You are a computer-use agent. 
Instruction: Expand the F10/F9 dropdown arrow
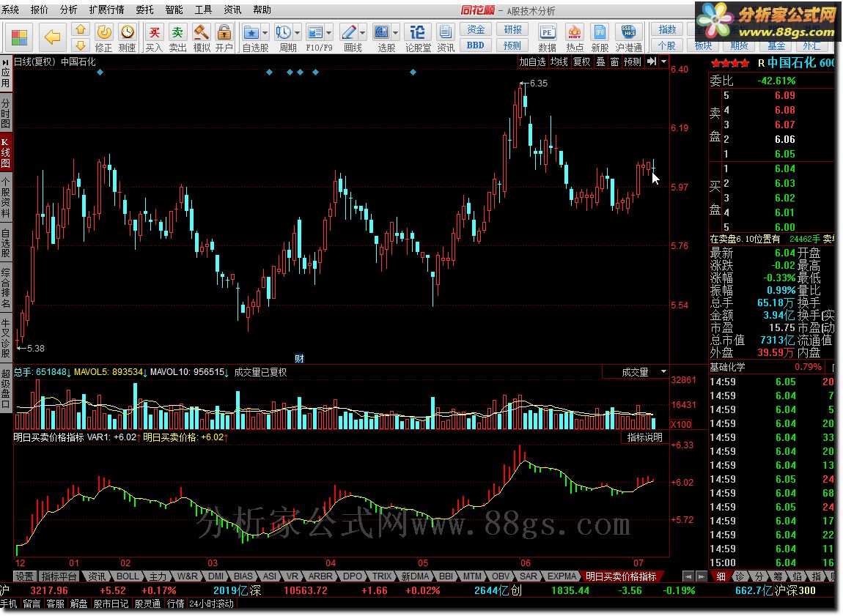[x=329, y=33]
